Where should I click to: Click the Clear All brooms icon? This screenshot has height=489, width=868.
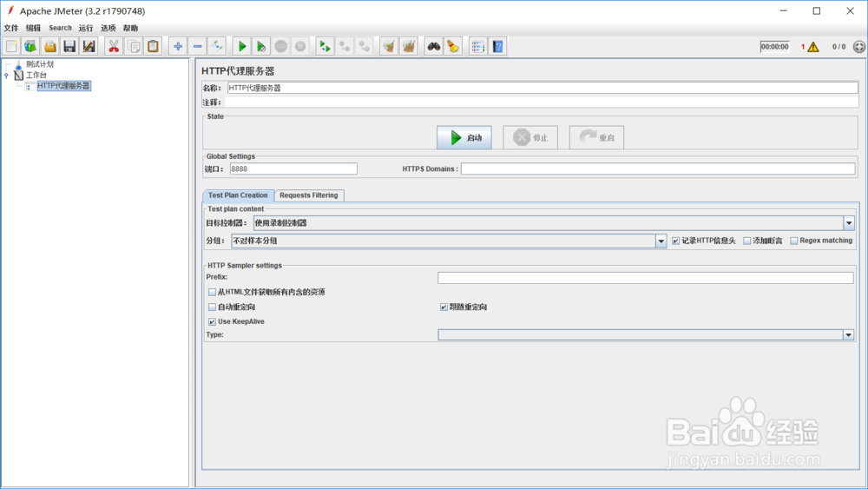click(x=409, y=47)
